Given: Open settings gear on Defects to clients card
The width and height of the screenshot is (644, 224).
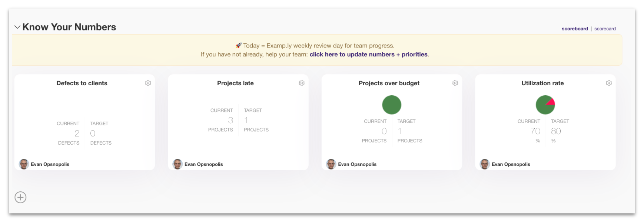Looking at the screenshot, I should (x=148, y=83).
